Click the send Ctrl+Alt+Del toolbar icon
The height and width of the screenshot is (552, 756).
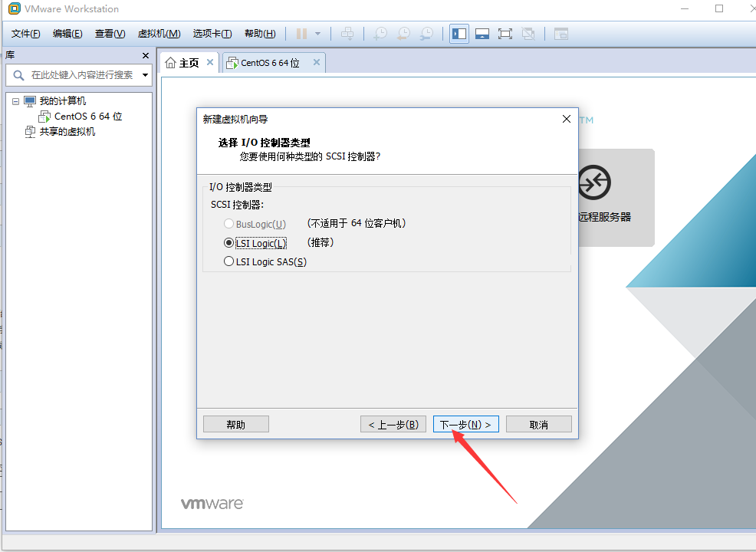point(347,34)
